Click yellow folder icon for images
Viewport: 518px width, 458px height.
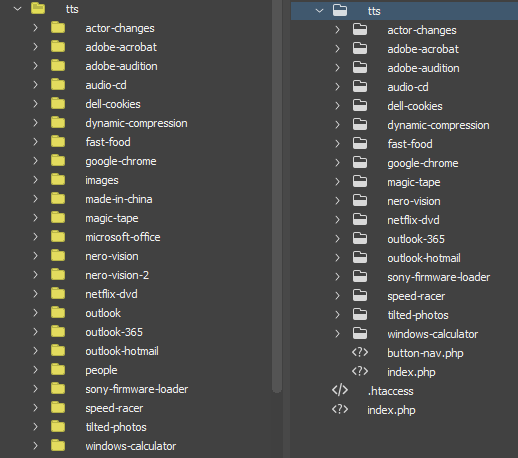click(58, 180)
